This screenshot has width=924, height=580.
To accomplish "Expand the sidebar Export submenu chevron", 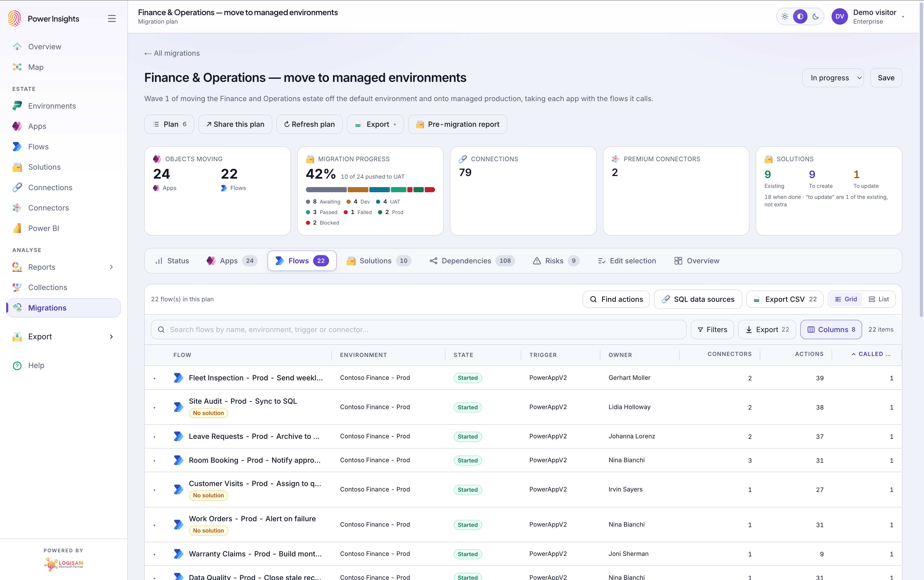I will click(111, 336).
